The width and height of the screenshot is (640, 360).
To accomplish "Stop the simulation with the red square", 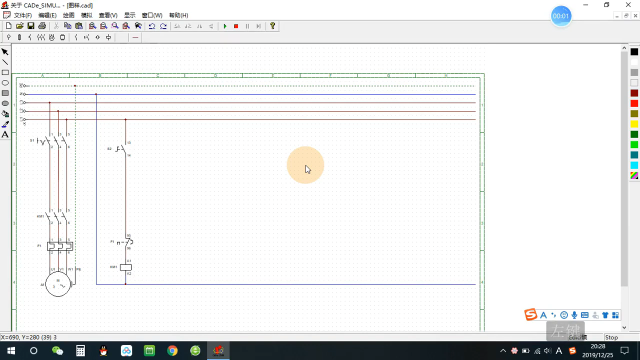I will tap(236, 26).
